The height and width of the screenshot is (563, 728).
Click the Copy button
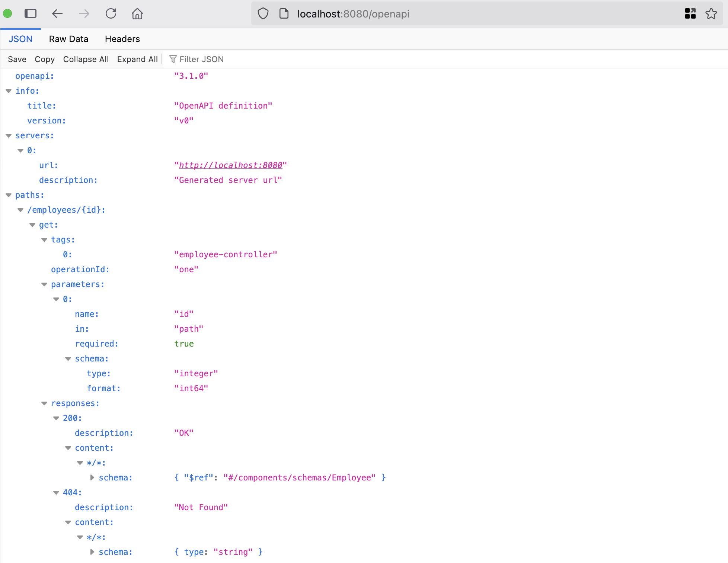tap(45, 59)
